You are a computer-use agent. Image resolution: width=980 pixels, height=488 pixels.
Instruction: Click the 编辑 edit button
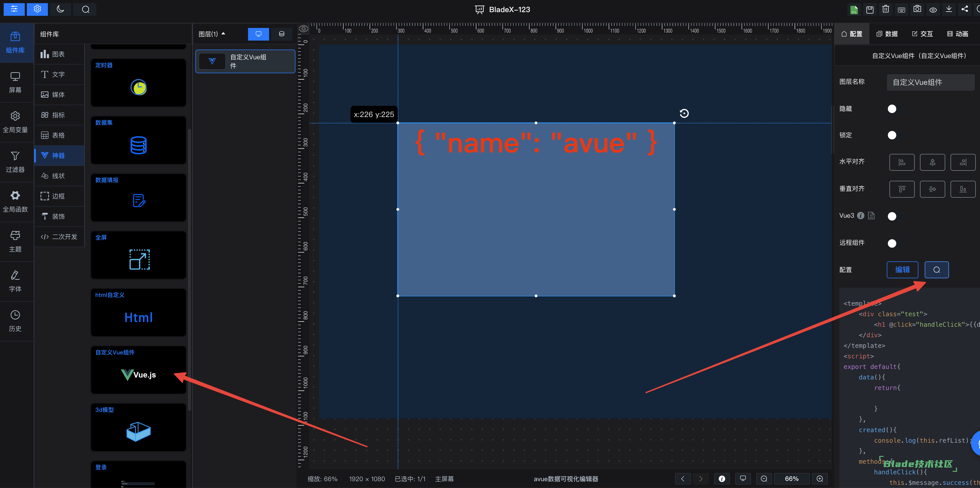click(x=902, y=270)
